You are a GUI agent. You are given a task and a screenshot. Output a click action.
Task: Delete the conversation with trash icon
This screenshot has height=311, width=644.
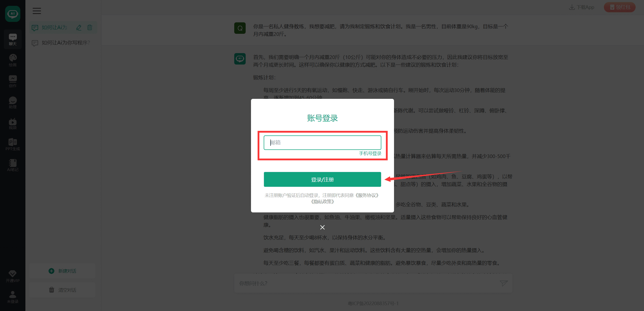(90, 27)
